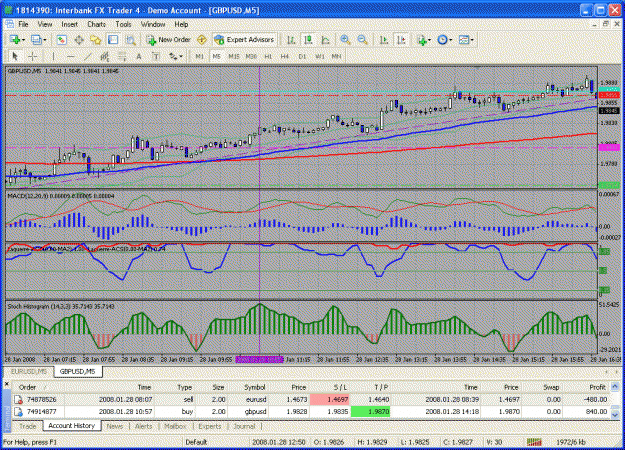The height and width of the screenshot is (450, 625).
Task: Switch to M1 timeframe
Action: coord(199,57)
